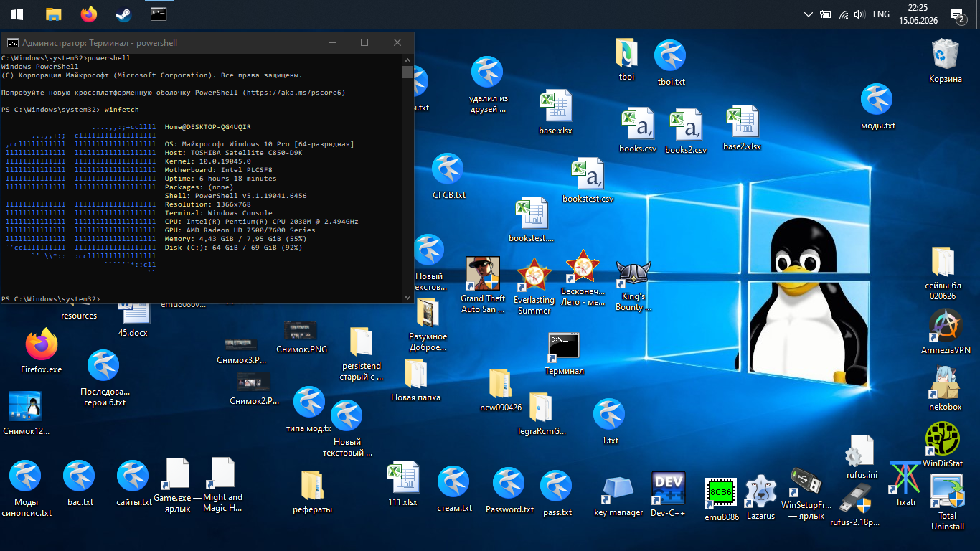Select the pass.txt file
Viewport: 980px width, 551px height.
557,494
